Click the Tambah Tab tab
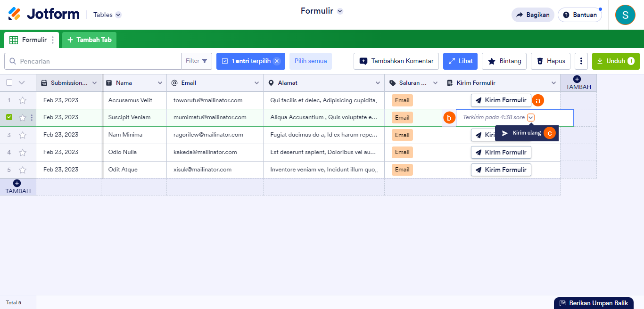 [90, 40]
